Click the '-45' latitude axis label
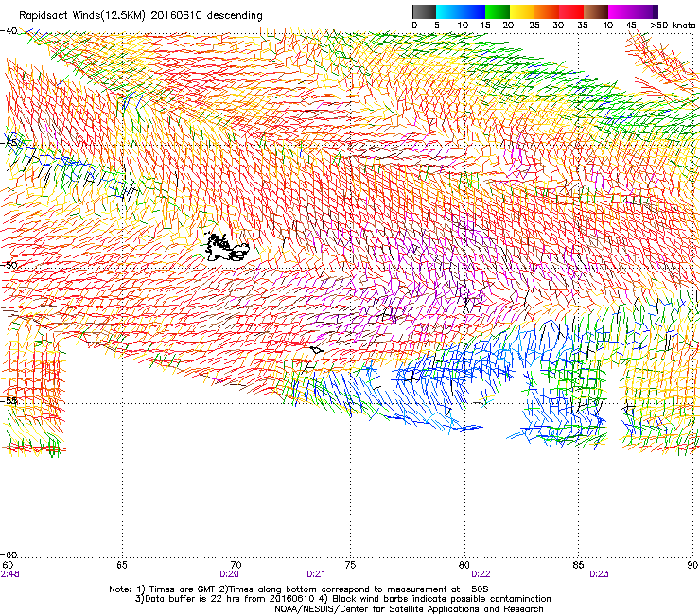The image size is (700, 615). (9, 143)
